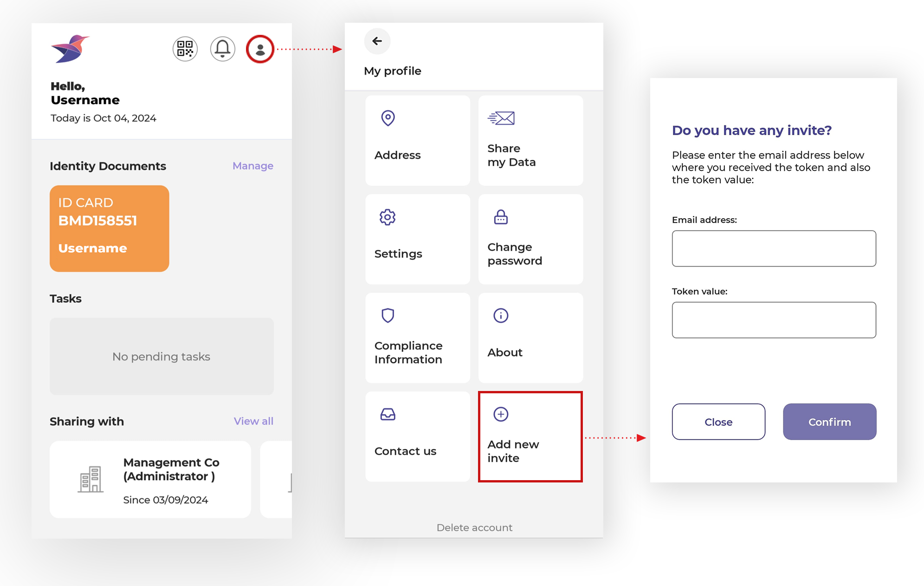Screen dimensions: 924x586
Task: Click the Token value input field
Action: coord(774,320)
